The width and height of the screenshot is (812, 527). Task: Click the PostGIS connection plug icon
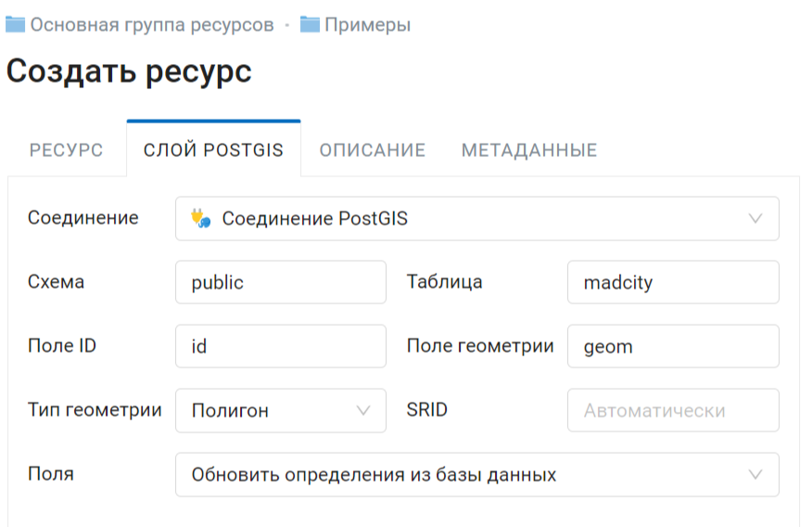click(x=200, y=218)
